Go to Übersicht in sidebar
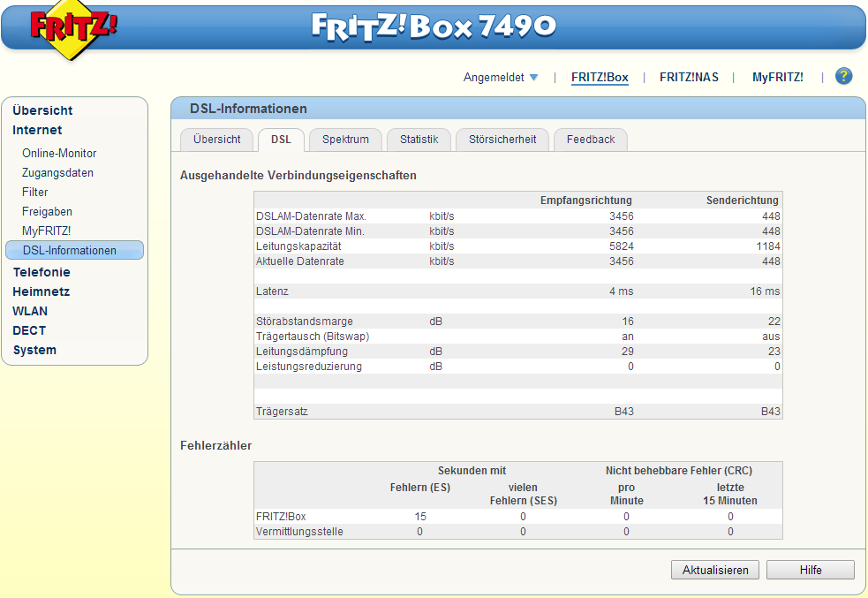Image resolution: width=868 pixels, height=598 pixels. pos(42,110)
